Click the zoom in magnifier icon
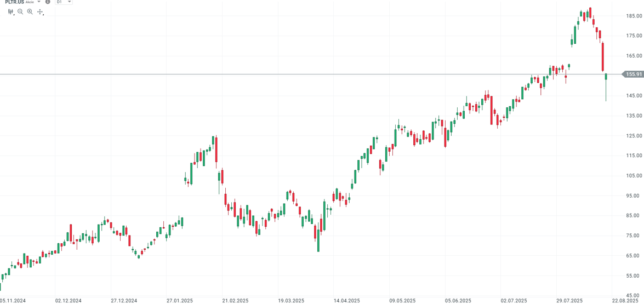 pyautogui.click(x=30, y=12)
